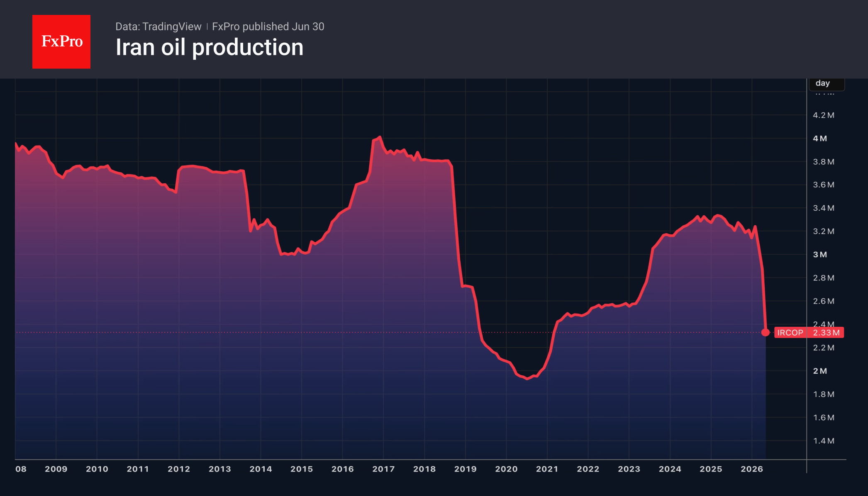Click the 2.6 M price axis label
The image size is (868, 496).
point(824,301)
